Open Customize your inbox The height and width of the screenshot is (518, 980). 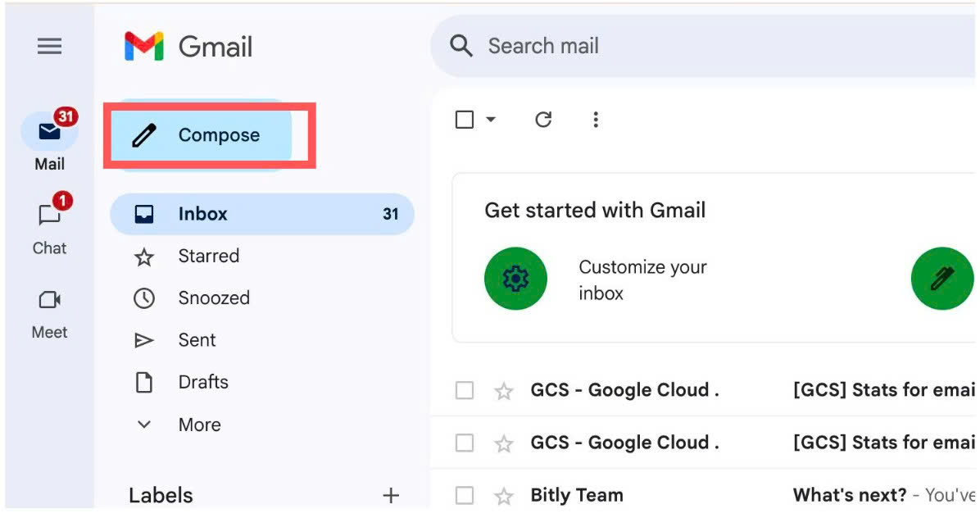point(642,280)
